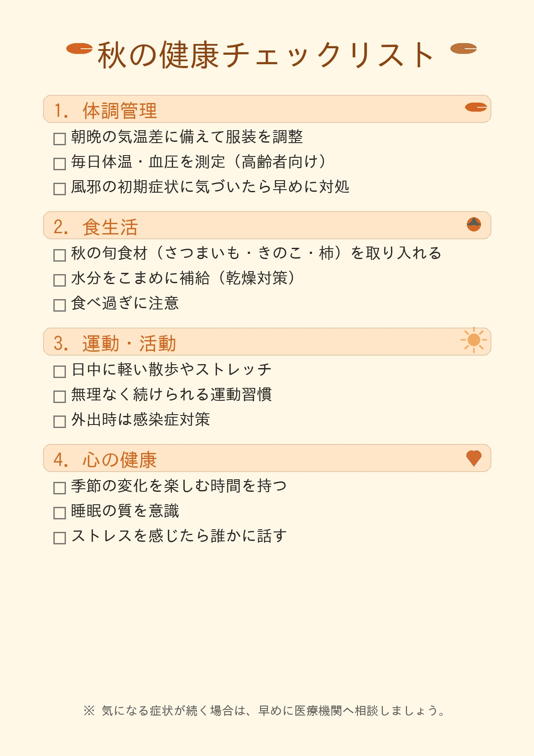The height and width of the screenshot is (756, 534).
Task: Check the 外出時は感染症対策 checkbox
Action: [59, 422]
